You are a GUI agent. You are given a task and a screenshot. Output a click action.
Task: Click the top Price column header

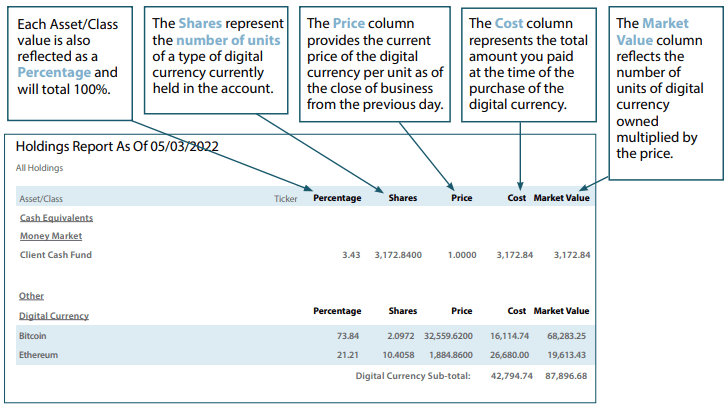[x=461, y=198]
